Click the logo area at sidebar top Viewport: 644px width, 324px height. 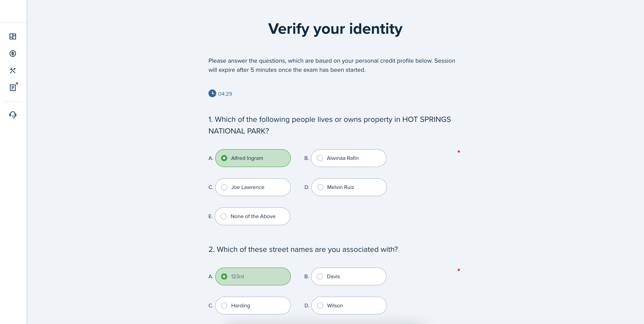13,11
